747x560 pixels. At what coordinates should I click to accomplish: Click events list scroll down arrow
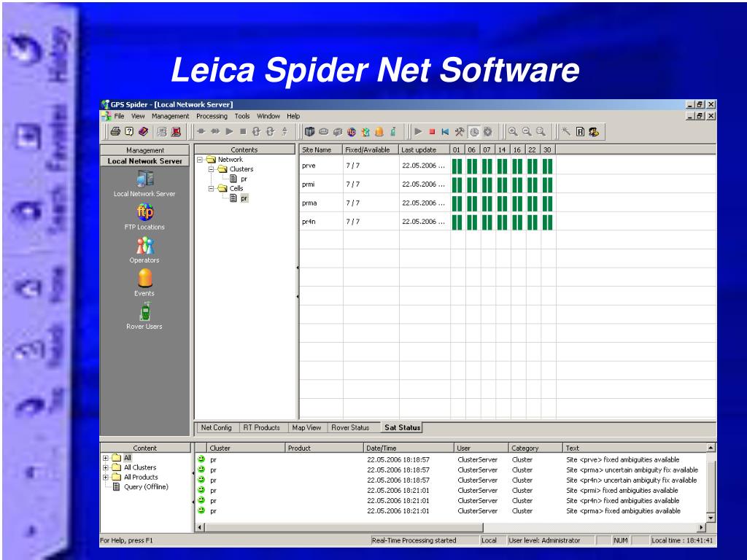coord(711,518)
